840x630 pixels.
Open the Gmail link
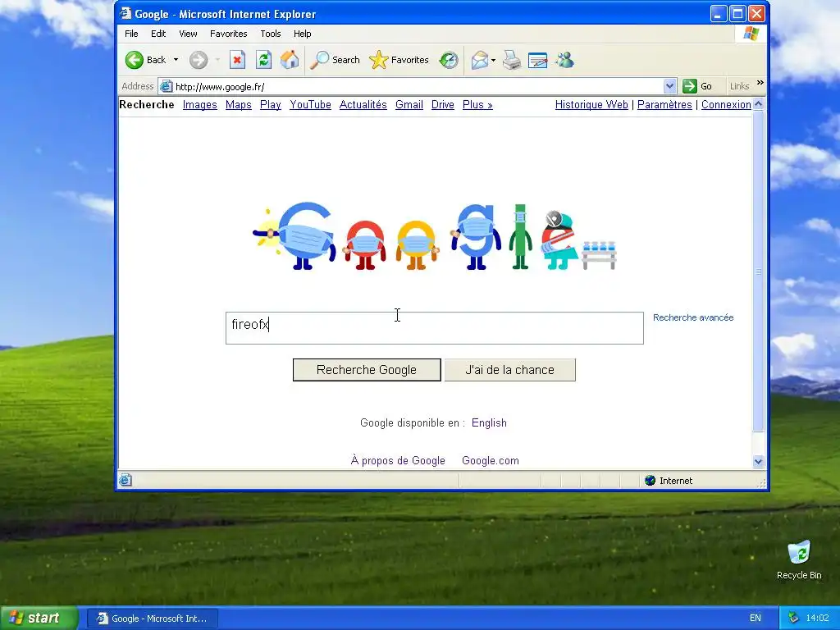[409, 104]
